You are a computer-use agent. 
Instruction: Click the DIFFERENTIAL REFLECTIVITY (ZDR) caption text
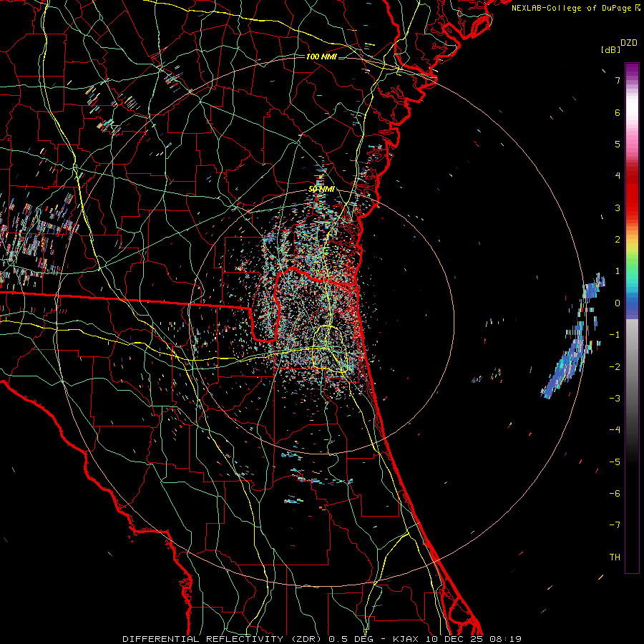(223, 639)
